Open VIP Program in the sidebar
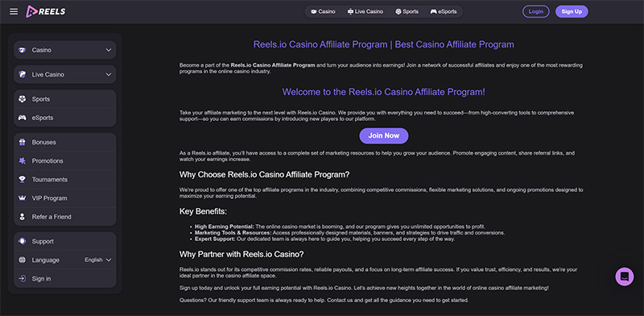Screen dimensions: 644x316 (x=65, y=198)
